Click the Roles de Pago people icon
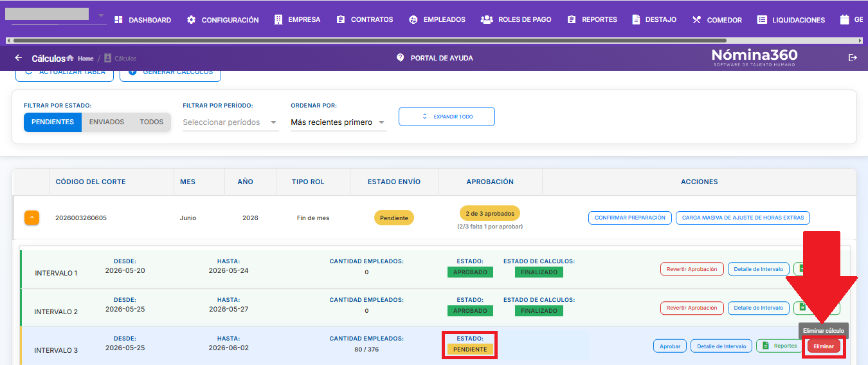 pos(487,20)
